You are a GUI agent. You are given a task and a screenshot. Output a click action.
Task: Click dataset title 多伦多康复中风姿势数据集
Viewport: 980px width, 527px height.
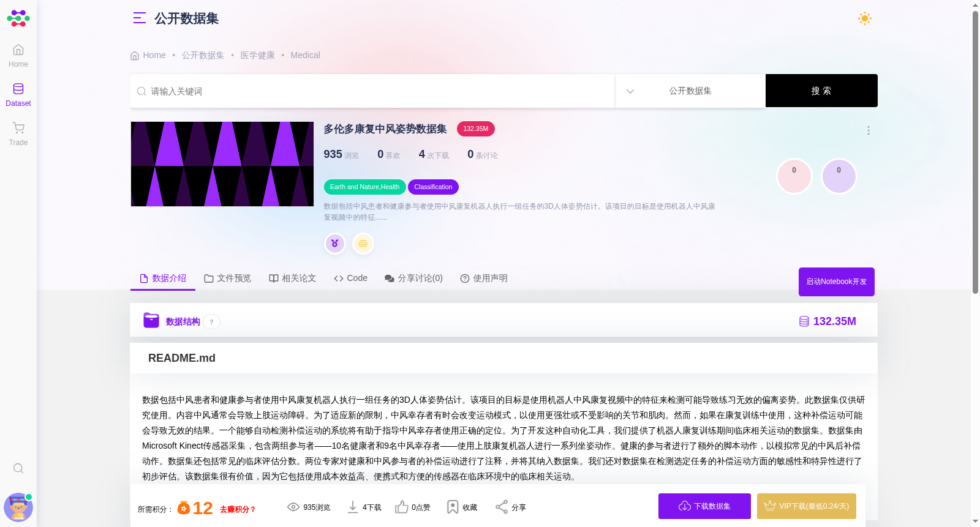(x=385, y=129)
